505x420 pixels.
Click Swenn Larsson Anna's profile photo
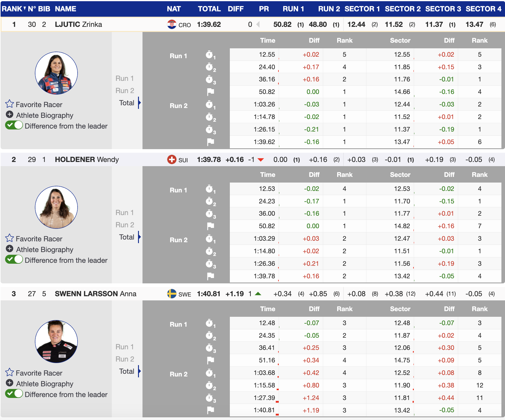tap(56, 342)
